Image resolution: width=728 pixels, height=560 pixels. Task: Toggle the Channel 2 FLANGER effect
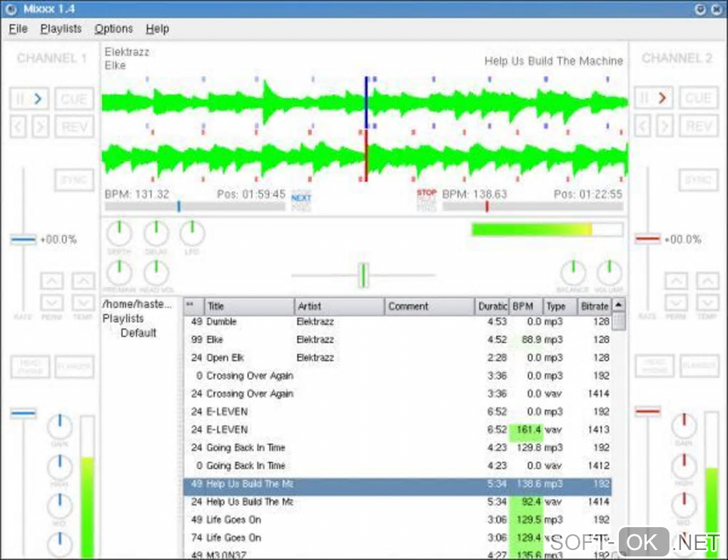coord(699,367)
